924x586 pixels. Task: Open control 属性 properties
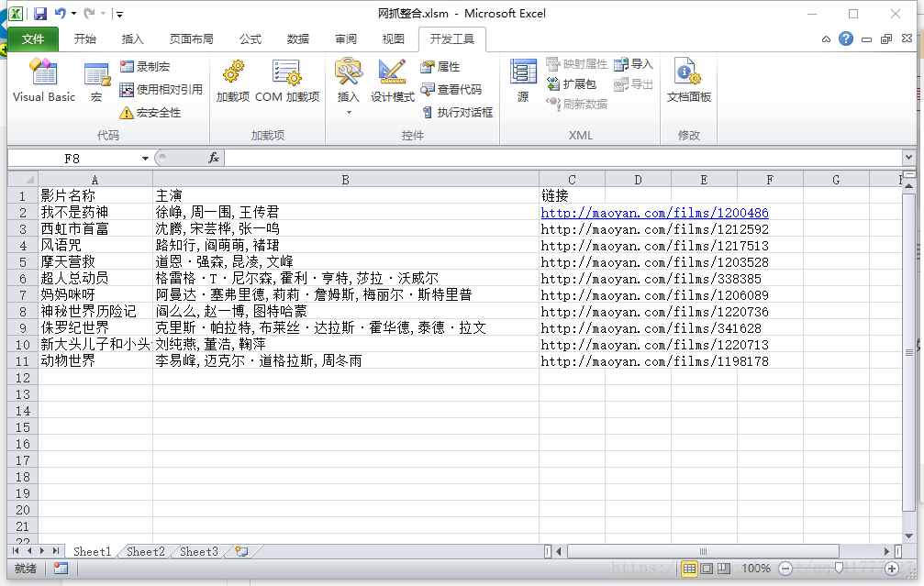coord(440,67)
